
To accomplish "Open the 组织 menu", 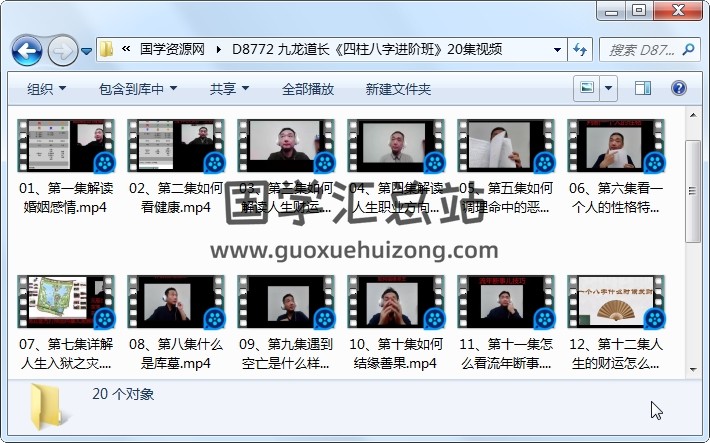I will click(x=46, y=89).
